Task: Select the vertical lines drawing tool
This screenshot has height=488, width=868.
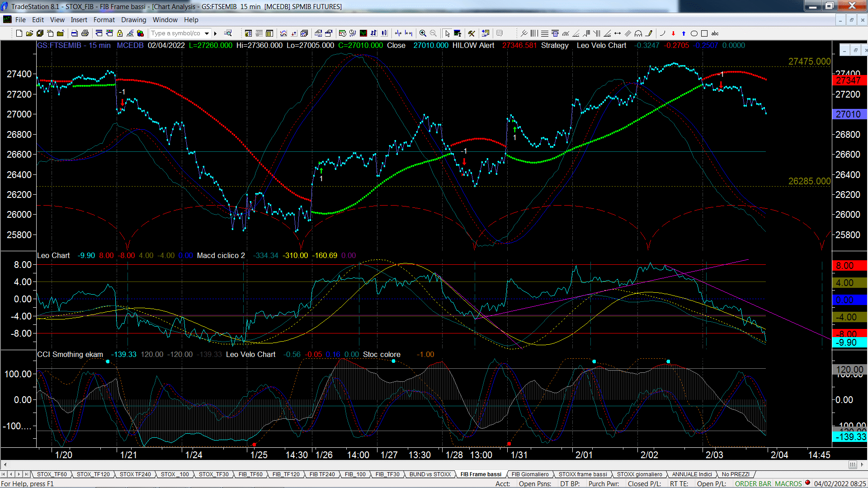Action: (534, 33)
